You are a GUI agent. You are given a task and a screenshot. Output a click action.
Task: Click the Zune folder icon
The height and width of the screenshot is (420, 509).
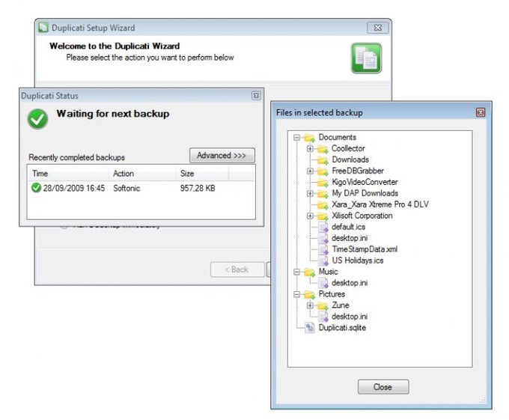(x=323, y=305)
